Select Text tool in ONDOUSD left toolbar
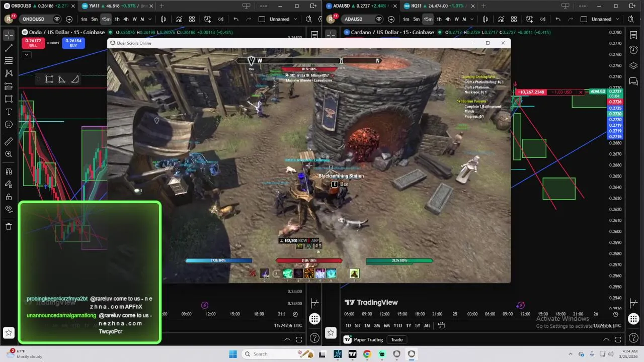Image resolution: width=644 pixels, height=362 pixels. point(9,112)
